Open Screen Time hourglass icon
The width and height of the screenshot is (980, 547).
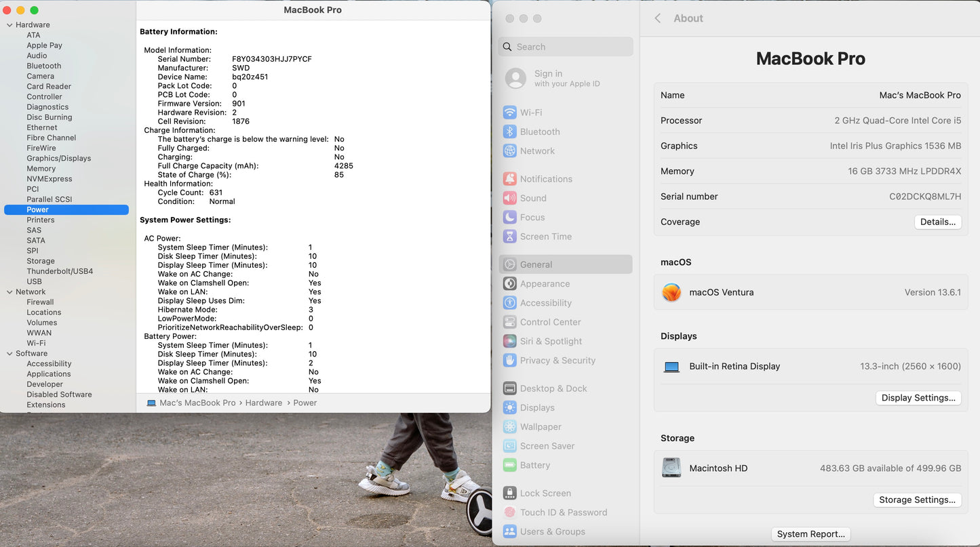click(510, 237)
